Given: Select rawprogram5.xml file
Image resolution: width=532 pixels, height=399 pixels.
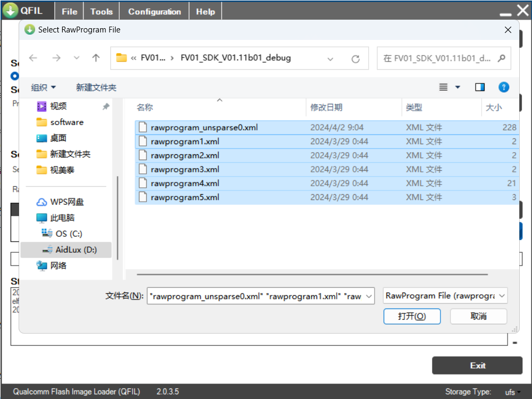Looking at the screenshot, I should [x=327, y=197].
